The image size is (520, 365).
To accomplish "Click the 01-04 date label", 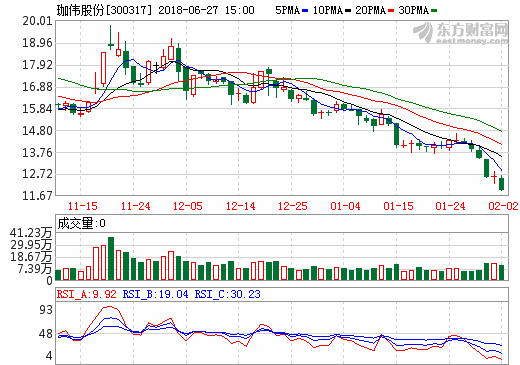I will [345, 206].
